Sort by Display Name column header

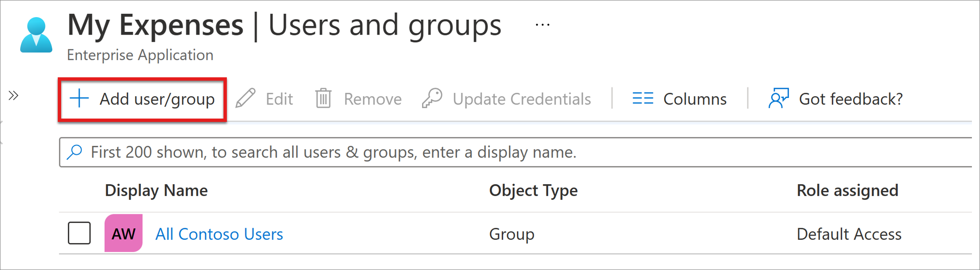pos(156,190)
